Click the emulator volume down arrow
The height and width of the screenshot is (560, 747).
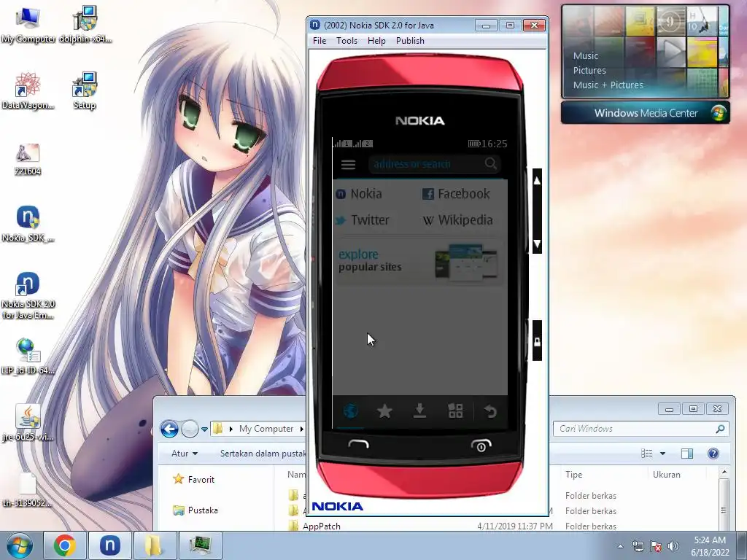point(537,244)
